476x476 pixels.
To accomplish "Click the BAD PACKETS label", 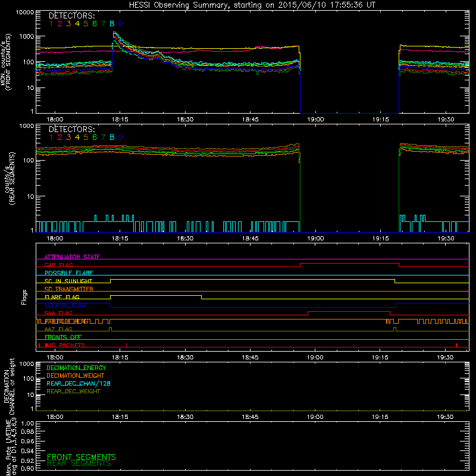I will pyautogui.click(x=65, y=345).
